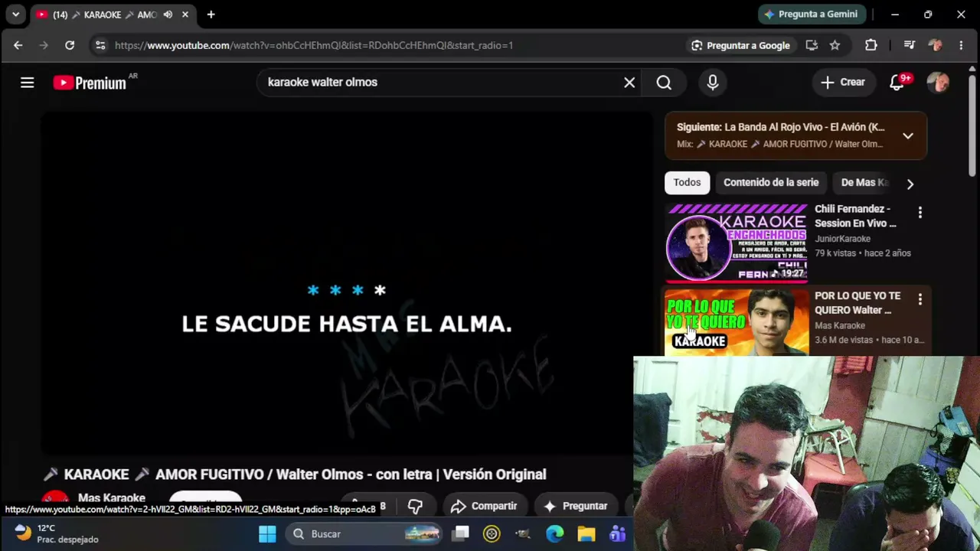Viewport: 980px width, 551px height.
Task: Go back to previous page
Action: tap(18, 45)
